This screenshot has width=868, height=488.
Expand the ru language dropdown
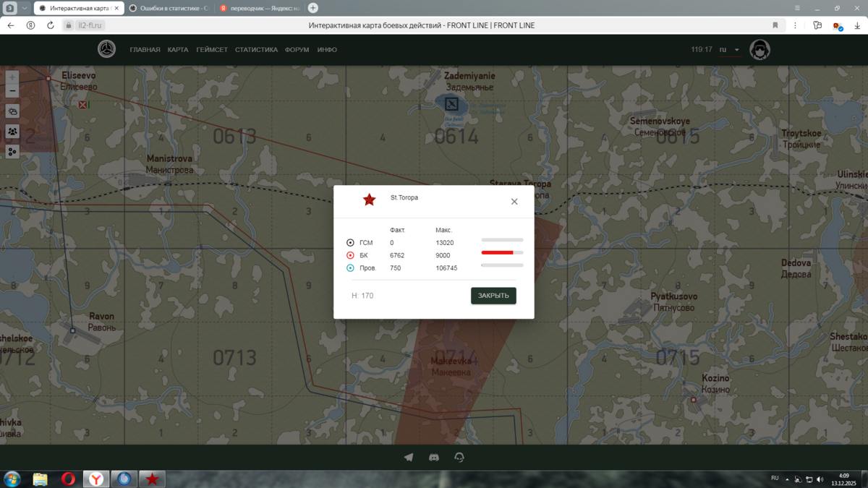coord(730,50)
